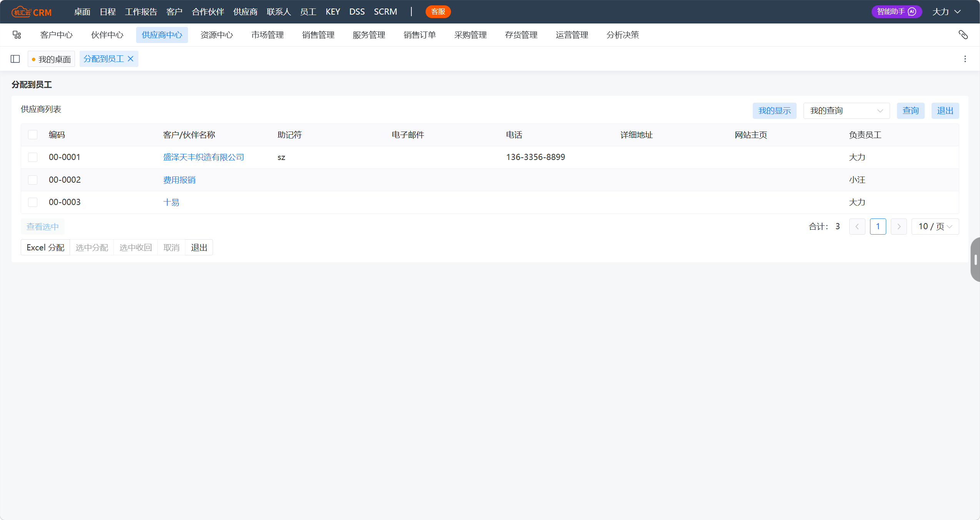Open 工作报告 in top navigation
This screenshot has height=520, width=980.
coord(141,12)
